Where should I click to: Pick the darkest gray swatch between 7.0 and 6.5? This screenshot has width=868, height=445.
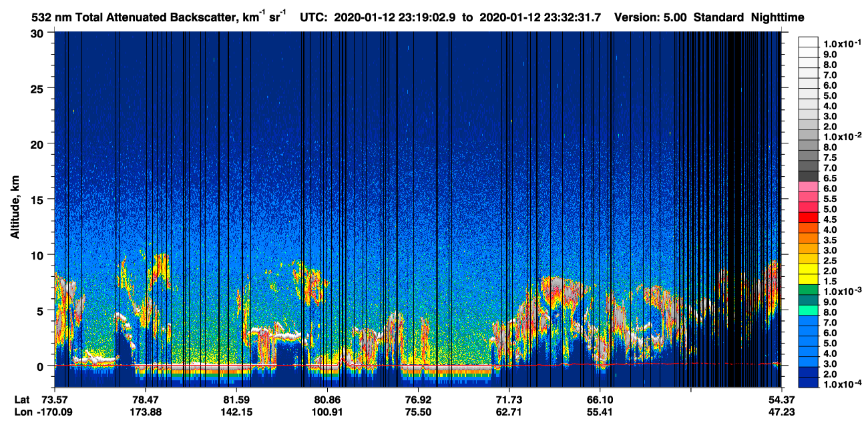(809, 177)
